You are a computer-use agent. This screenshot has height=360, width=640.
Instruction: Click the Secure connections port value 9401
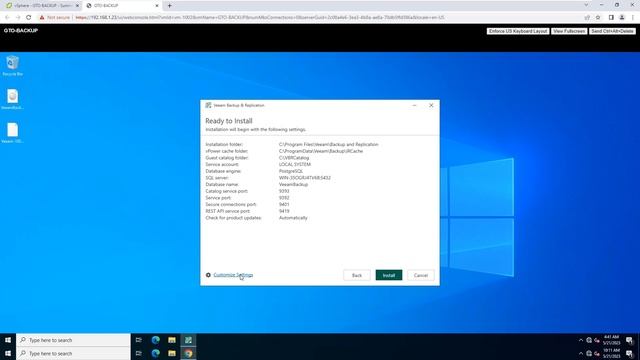284,204
